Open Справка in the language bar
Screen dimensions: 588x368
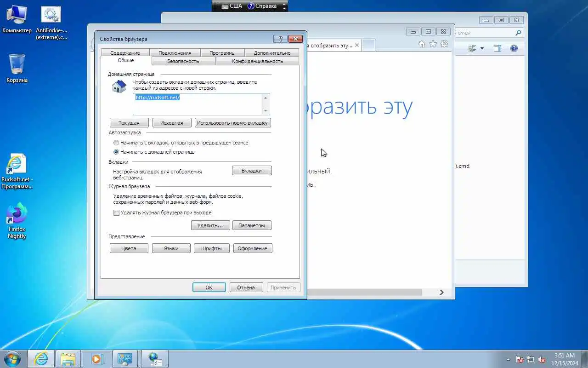(x=262, y=6)
